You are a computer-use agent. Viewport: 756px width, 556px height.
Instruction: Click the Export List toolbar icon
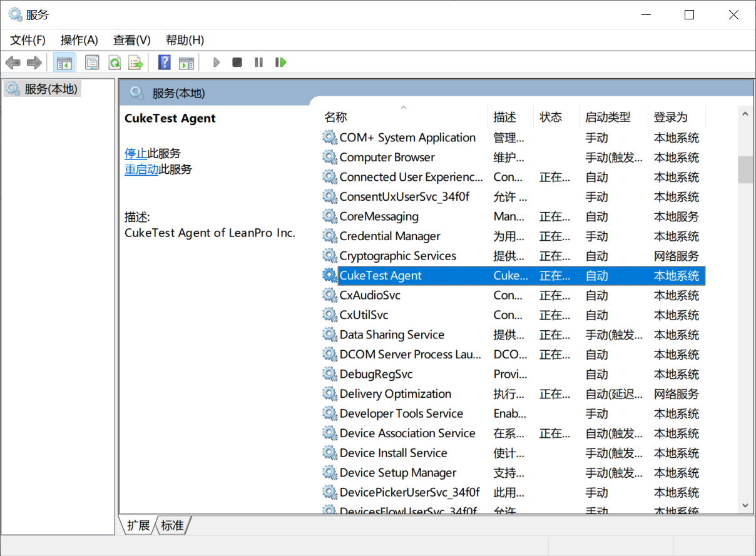pos(136,63)
